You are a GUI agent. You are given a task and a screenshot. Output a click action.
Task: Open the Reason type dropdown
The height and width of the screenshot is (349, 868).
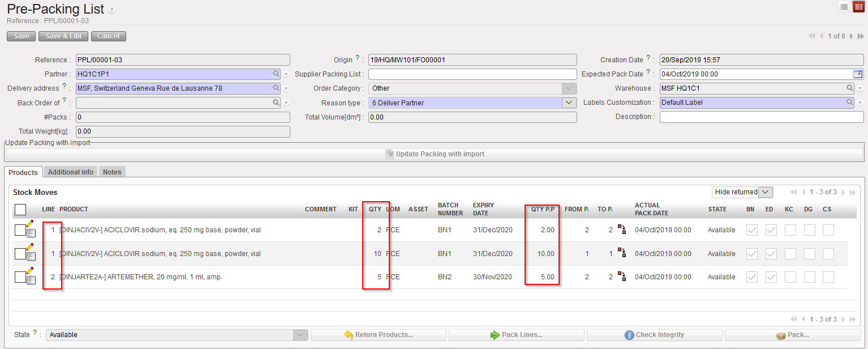click(569, 103)
